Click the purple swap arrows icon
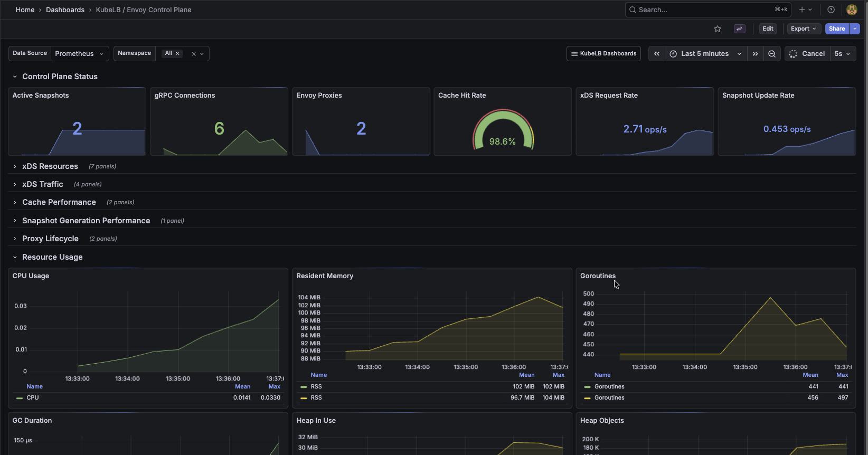The height and width of the screenshot is (455, 868). pyautogui.click(x=740, y=29)
